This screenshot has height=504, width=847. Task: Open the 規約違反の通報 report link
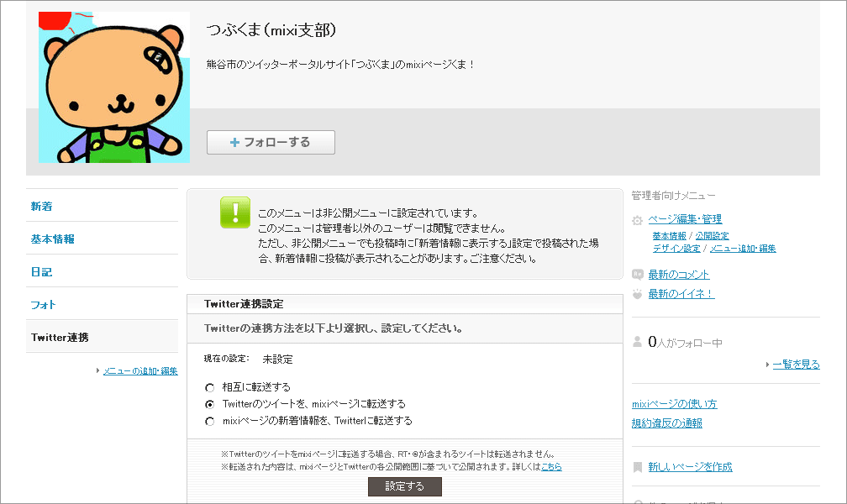(x=667, y=423)
